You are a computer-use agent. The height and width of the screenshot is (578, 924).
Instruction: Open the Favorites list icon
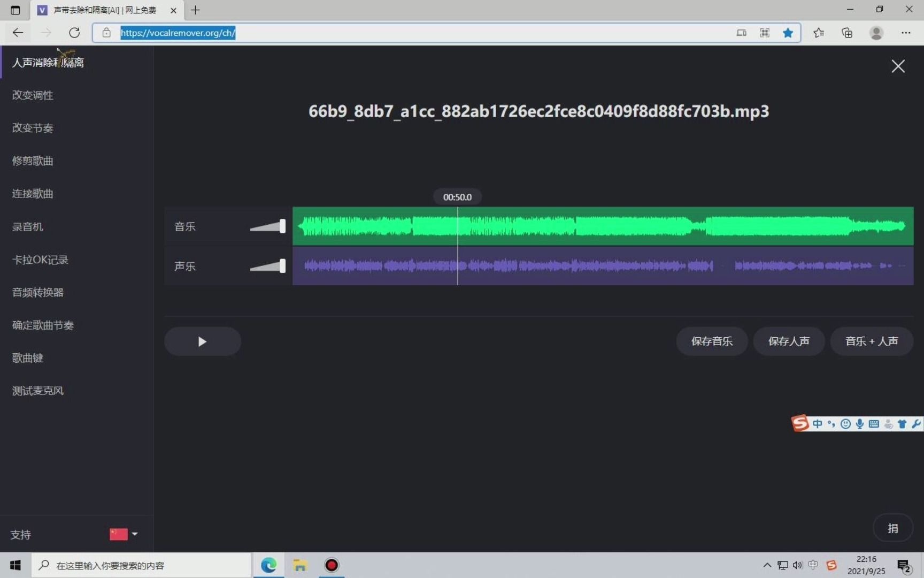[x=818, y=33]
